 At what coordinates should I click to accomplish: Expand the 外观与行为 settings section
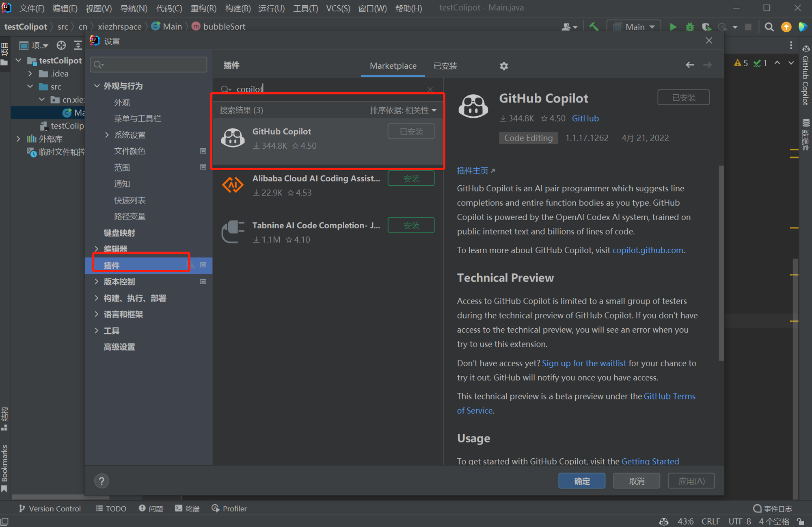point(97,86)
